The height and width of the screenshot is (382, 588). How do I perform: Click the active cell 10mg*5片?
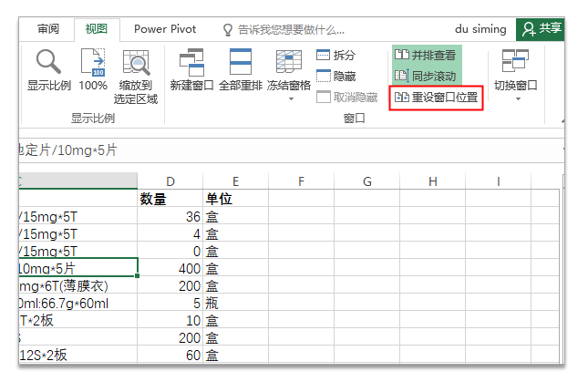click(78, 268)
